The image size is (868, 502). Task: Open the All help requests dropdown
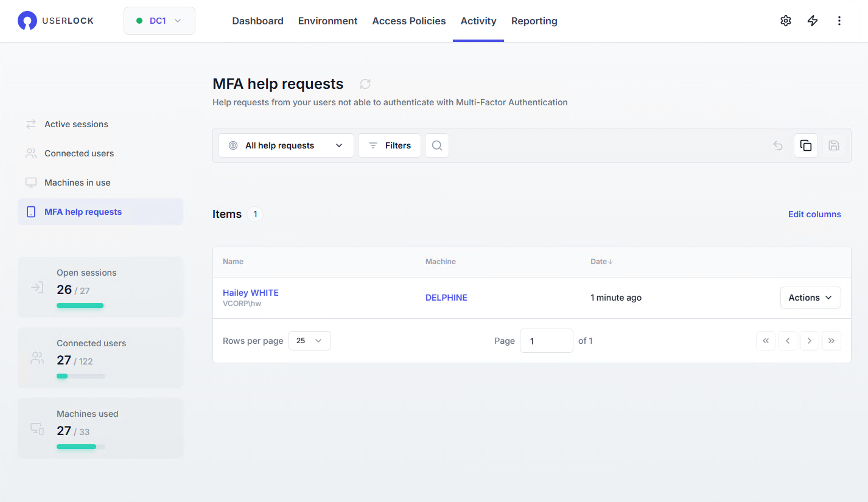285,145
